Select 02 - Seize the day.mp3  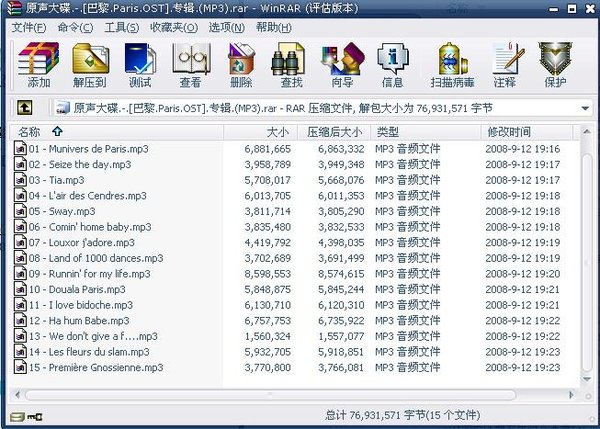tap(80, 164)
